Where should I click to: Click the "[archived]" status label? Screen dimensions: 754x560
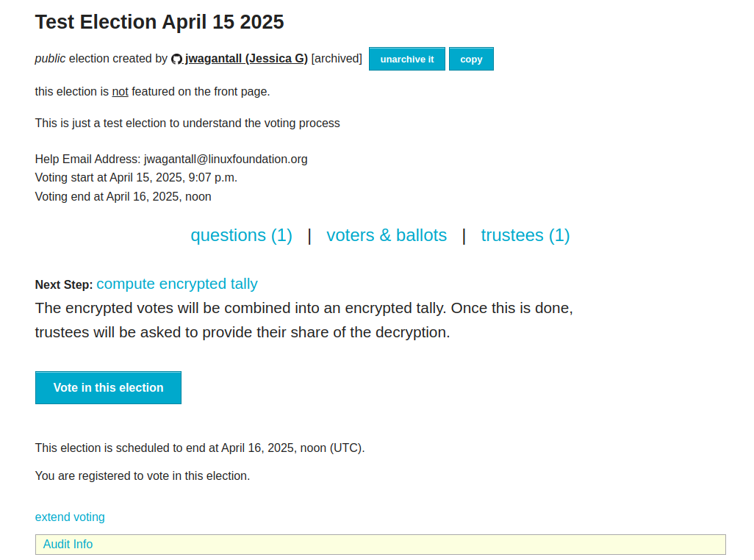tap(337, 58)
